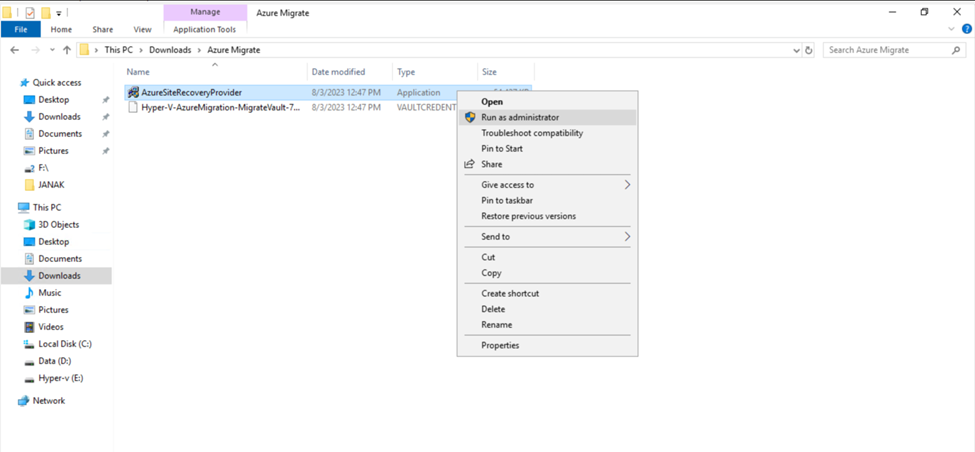The width and height of the screenshot is (975, 452).
Task: Open the JANAK folder
Action: 52,185
